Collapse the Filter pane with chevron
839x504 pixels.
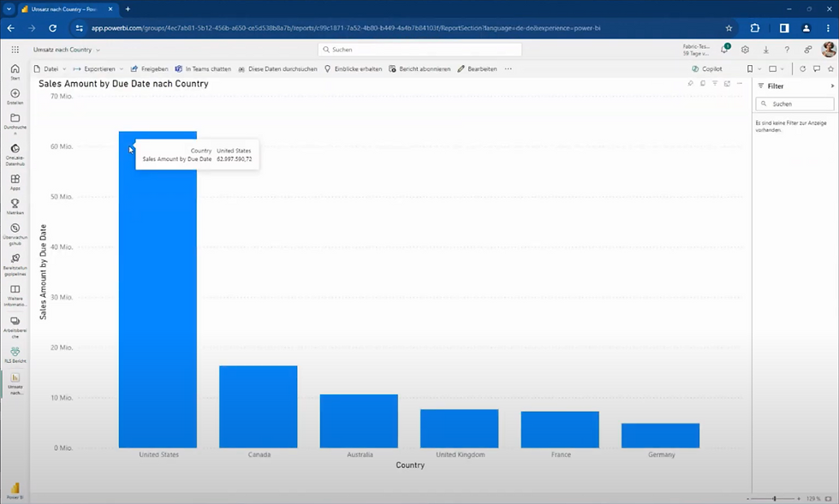832,86
